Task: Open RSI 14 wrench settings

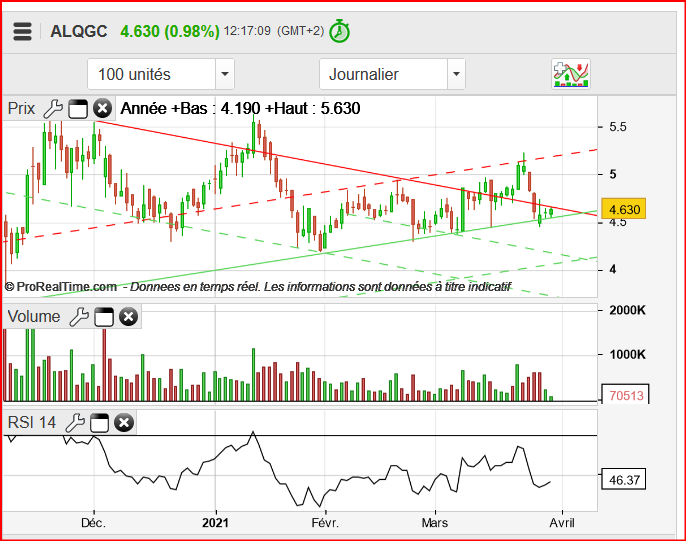Action: click(x=75, y=423)
